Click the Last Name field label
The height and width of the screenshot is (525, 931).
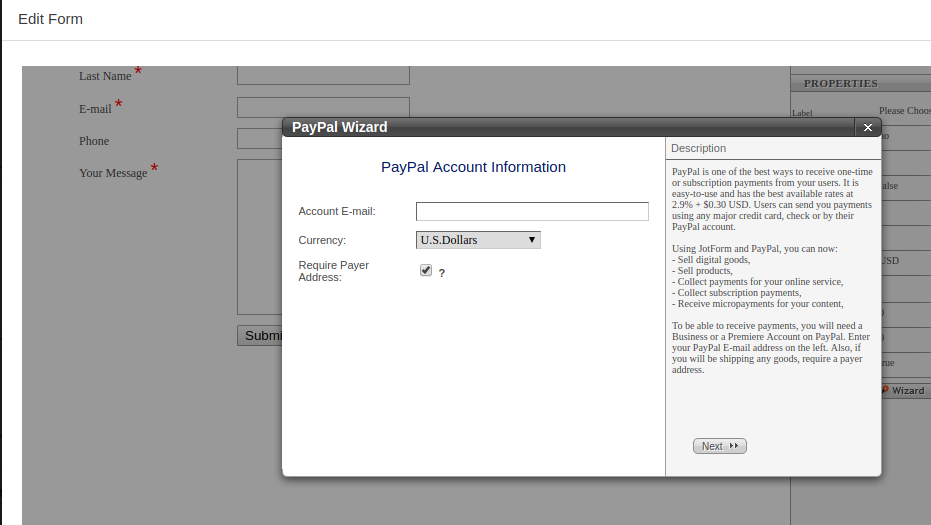tap(105, 76)
